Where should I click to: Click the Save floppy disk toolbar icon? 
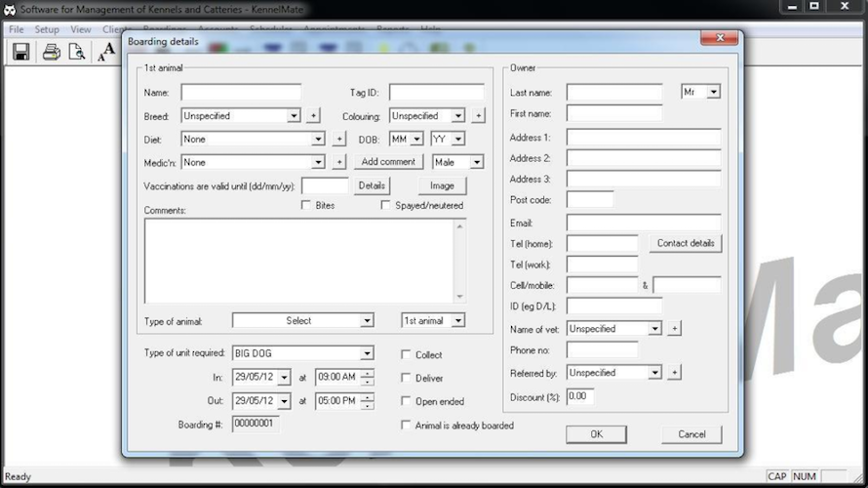(x=21, y=52)
